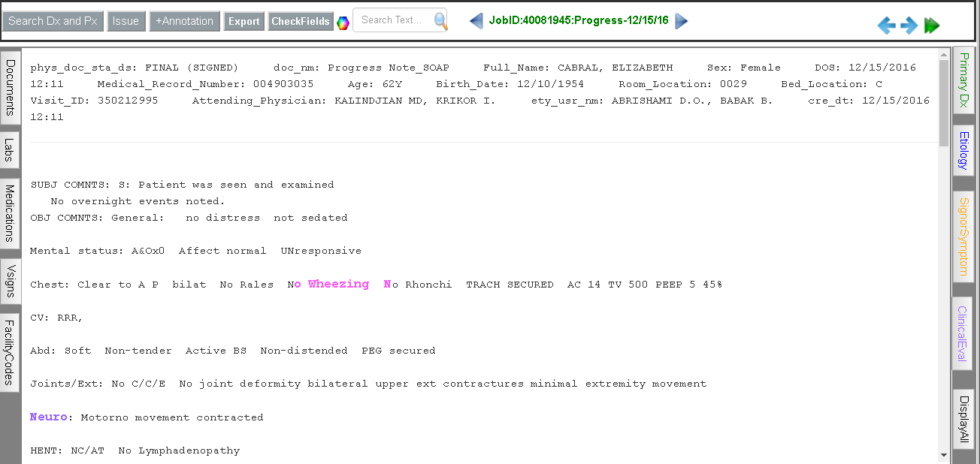Click 'HENT: NC/AT' text
Image resolution: width=980 pixels, height=464 pixels.
tap(68, 450)
